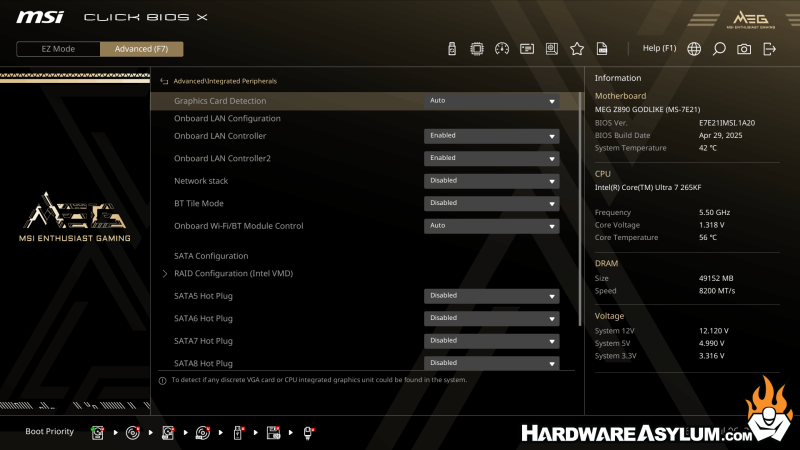Switch to EZ Mode tab
This screenshot has height=450, width=800.
tap(58, 49)
